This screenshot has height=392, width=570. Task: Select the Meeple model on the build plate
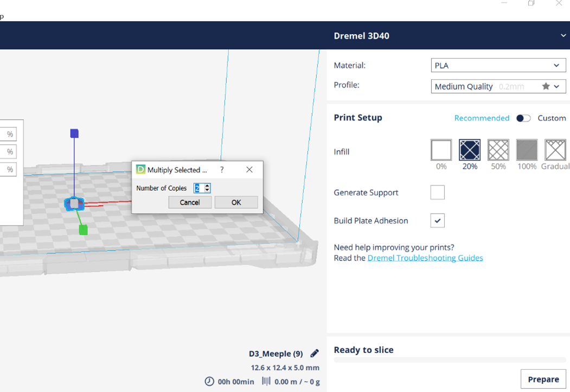[74, 204]
